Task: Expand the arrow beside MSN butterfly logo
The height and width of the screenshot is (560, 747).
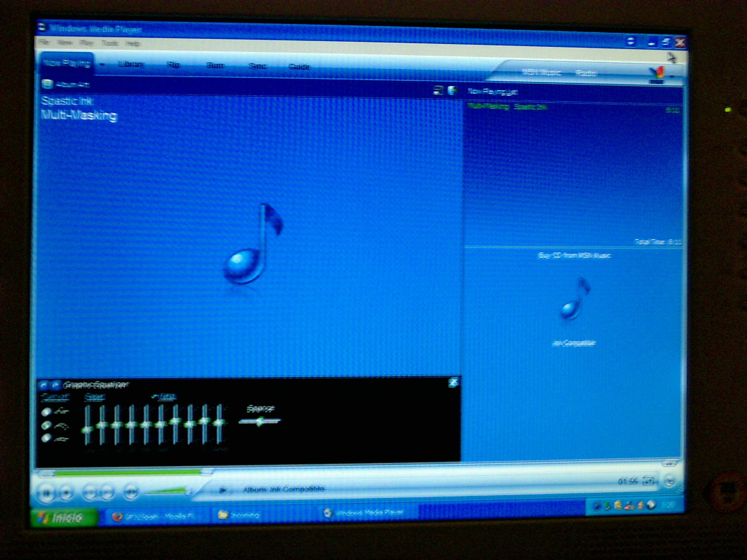Action: click(672, 76)
